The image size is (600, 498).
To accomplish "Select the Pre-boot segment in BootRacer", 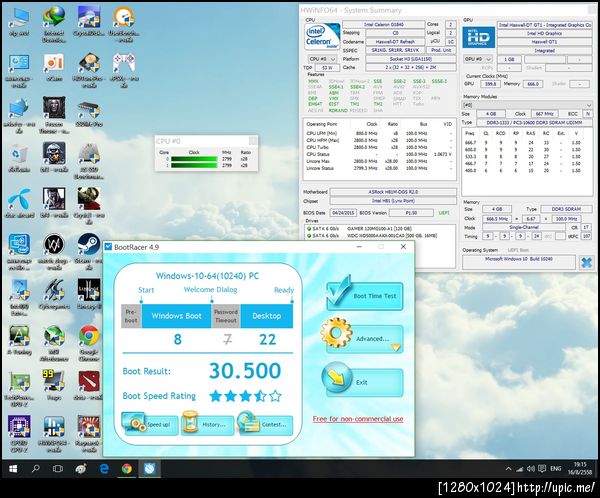I will [131, 316].
